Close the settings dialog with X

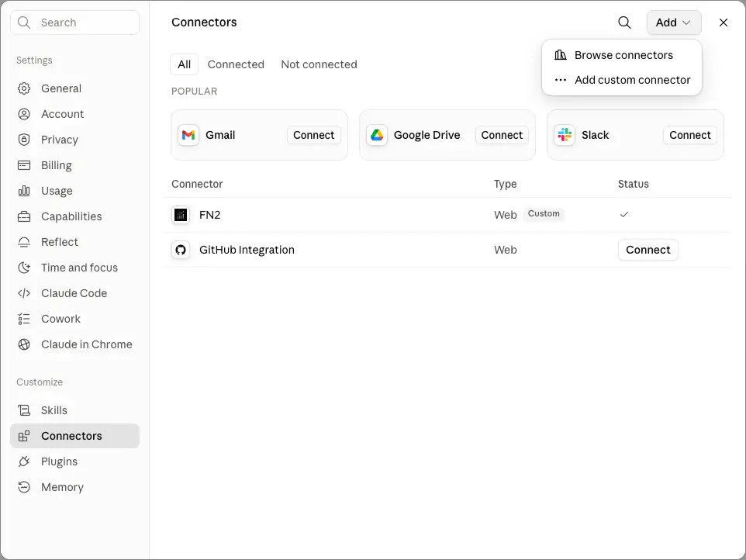[724, 22]
